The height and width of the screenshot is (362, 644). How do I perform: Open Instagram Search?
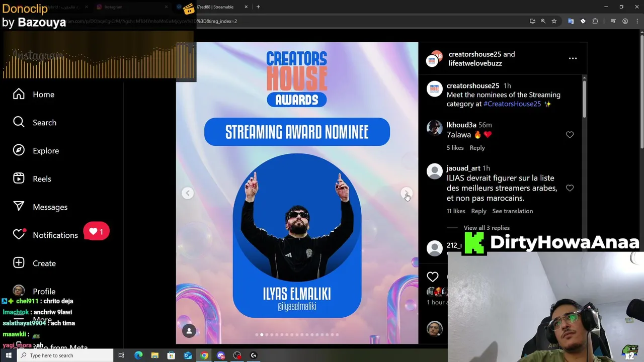click(x=35, y=123)
